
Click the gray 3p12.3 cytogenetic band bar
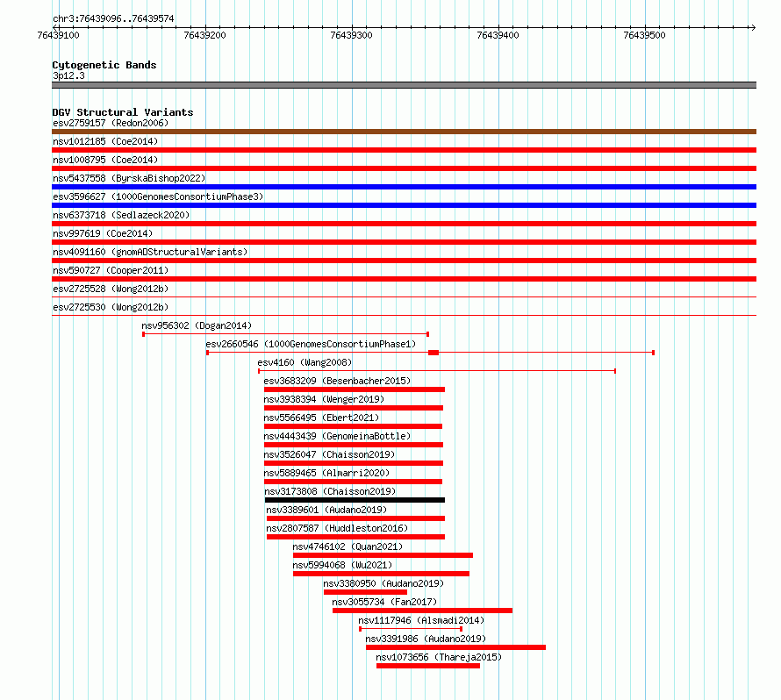tap(404, 85)
